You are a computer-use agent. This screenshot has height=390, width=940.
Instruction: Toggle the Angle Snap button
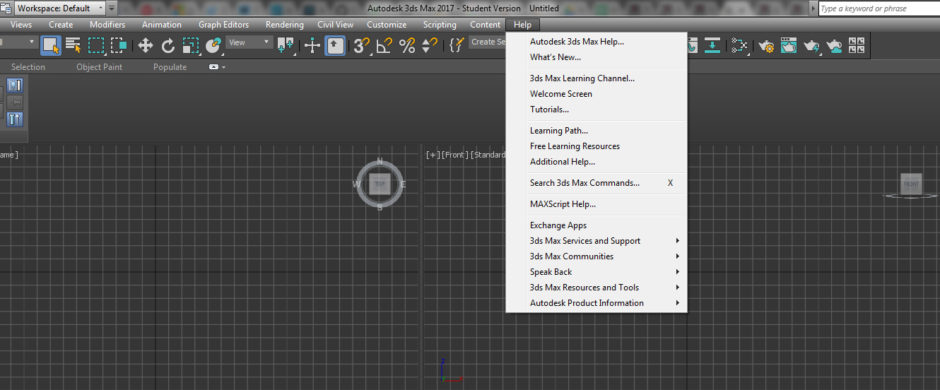pyautogui.click(x=384, y=46)
